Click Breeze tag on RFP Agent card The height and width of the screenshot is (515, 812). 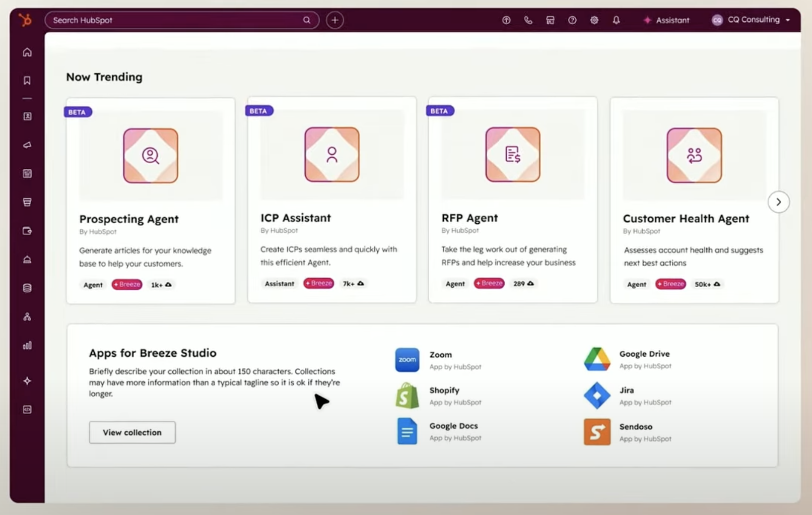(x=489, y=283)
